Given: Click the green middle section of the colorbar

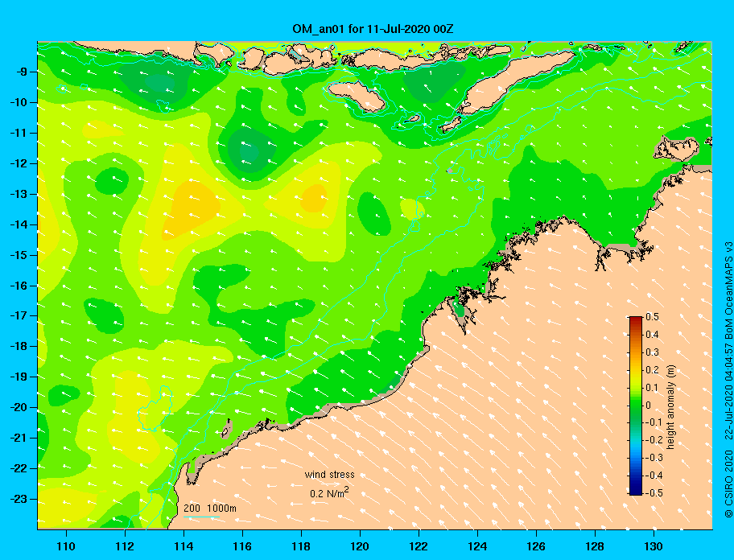Looking at the screenshot, I should pos(636,406).
